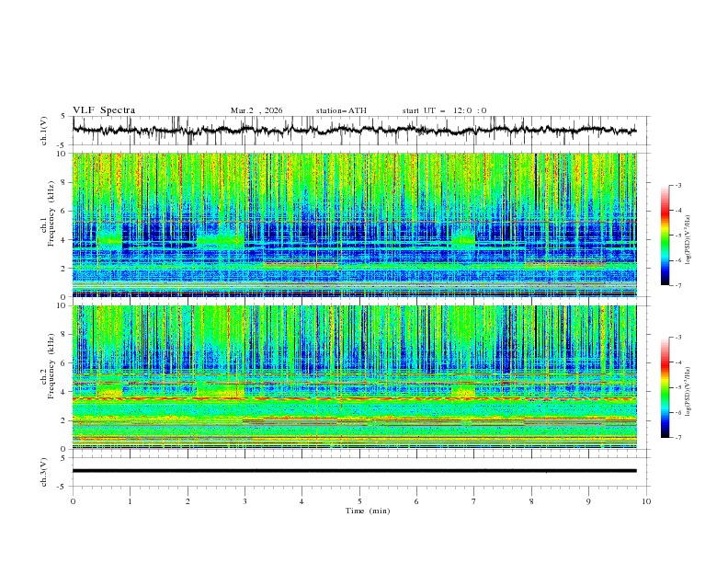The image size is (728, 563).
Task: Click the "-7" label on ch.1 color bar
Action: pyautogui.click(x=677, y=285)
